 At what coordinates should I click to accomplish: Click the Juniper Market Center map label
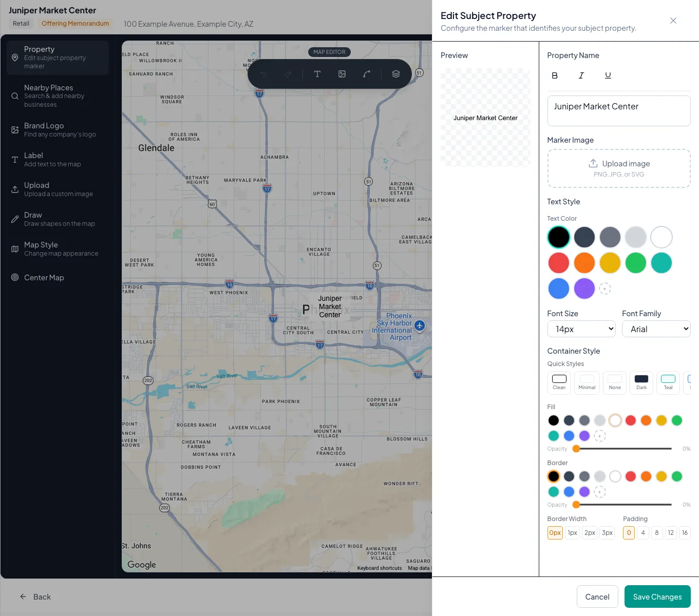pyautogui.click(x=330, y=306)
